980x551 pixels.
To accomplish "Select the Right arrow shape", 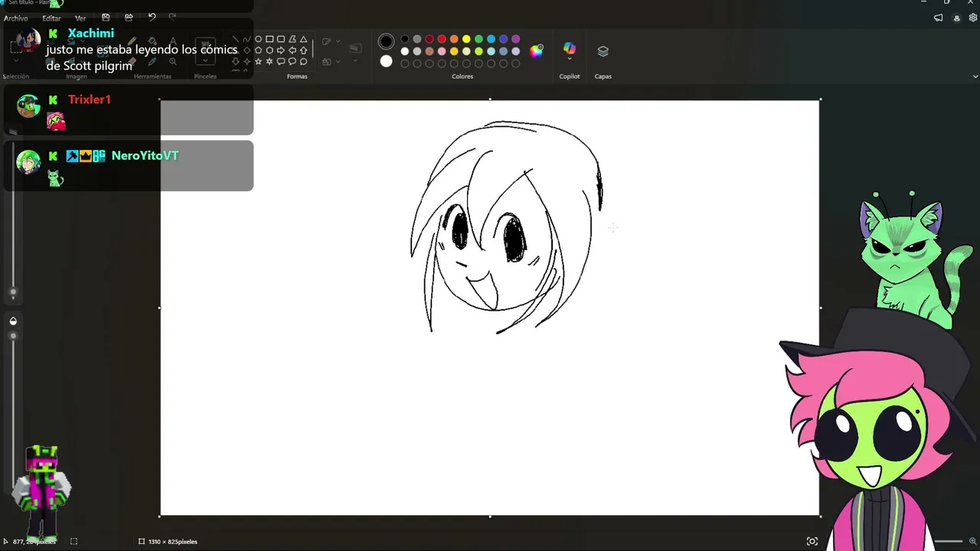I will 281,51.
